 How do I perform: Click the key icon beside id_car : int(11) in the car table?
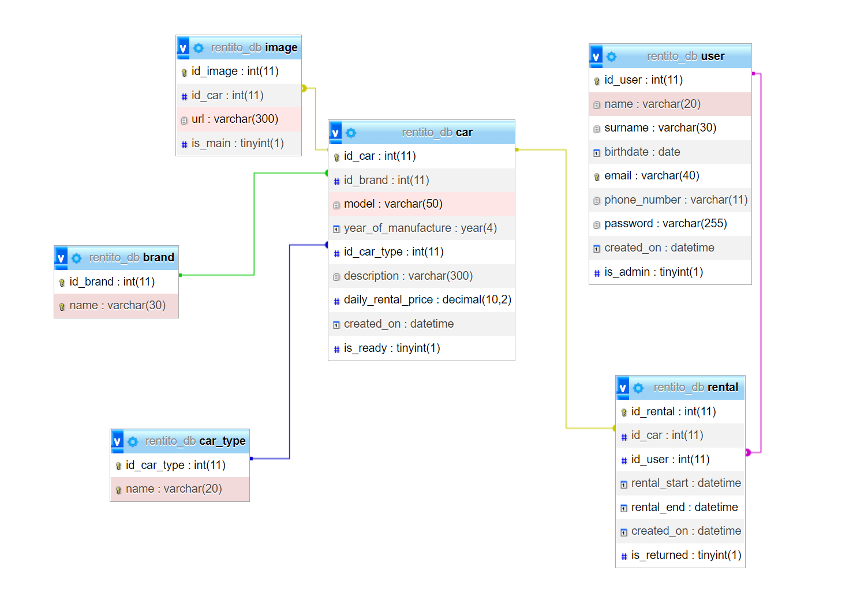tap(336, 157)
